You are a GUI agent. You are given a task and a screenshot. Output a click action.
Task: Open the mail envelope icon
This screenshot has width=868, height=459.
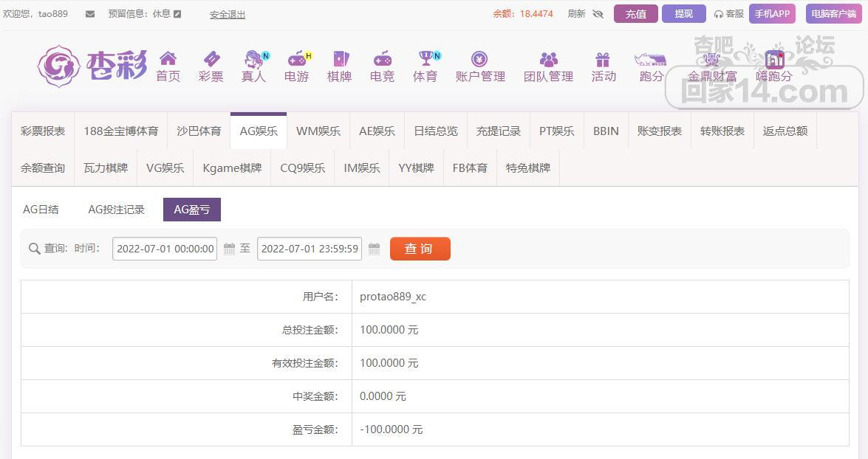pos(90,14)
